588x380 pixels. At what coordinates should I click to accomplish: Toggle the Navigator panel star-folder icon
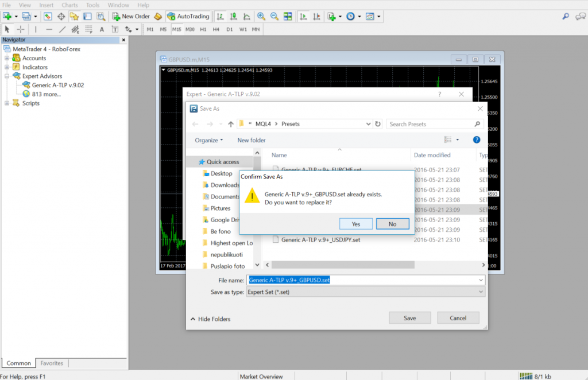click(74, 16)
